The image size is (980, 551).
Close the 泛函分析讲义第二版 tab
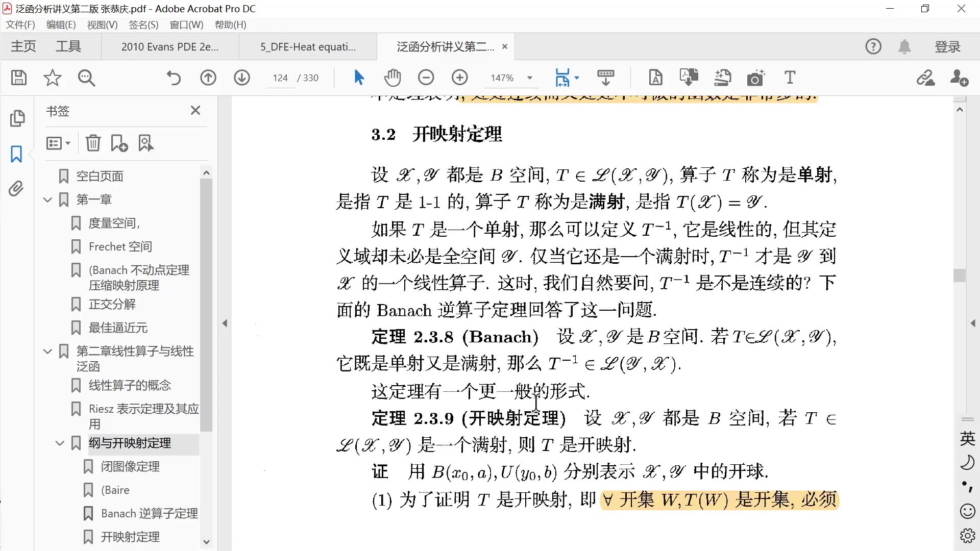click(505, 46)
